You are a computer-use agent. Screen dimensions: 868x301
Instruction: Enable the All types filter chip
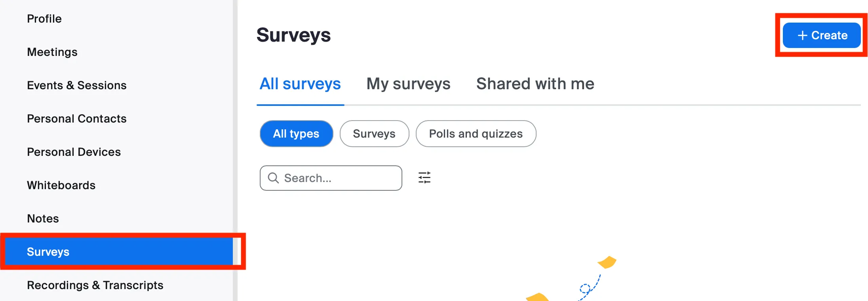pos(296,134)
